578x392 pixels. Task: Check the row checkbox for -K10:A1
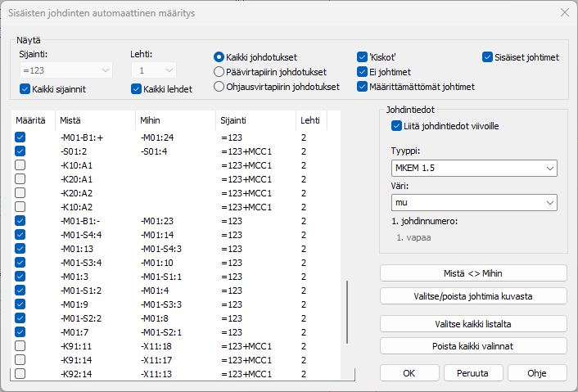click(x=20, y=165)
